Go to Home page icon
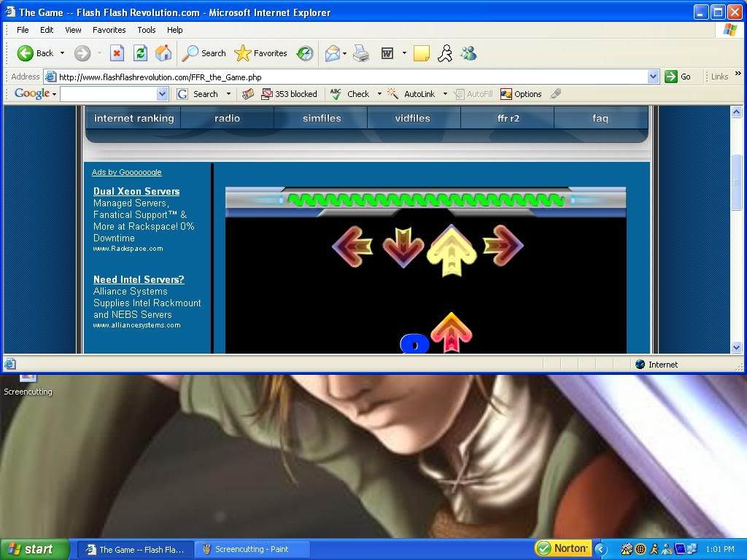 coord(163,53)
